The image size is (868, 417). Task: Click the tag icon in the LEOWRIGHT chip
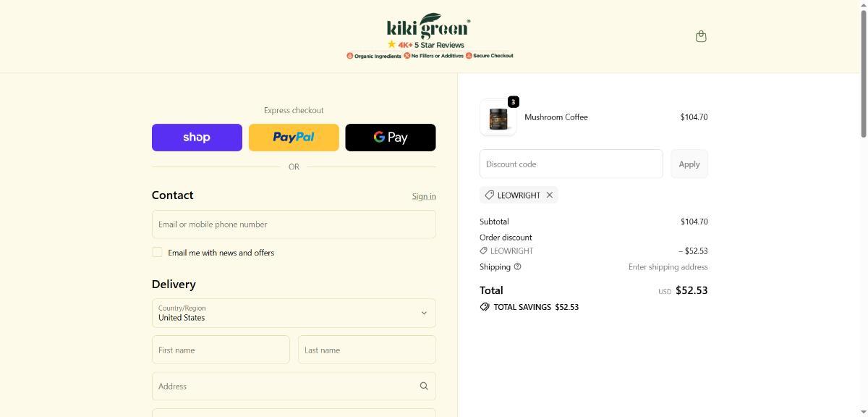[x=490, y=195]
